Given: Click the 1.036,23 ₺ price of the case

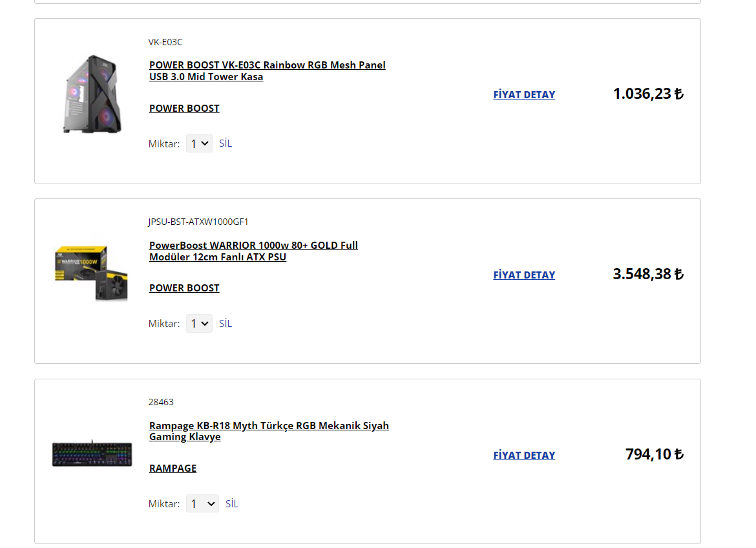Looking at the screenshot, I should coord(647,94).
